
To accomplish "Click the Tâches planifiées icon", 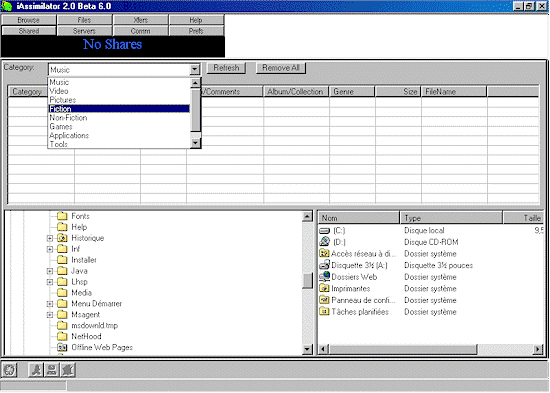I will pos(324,312).
